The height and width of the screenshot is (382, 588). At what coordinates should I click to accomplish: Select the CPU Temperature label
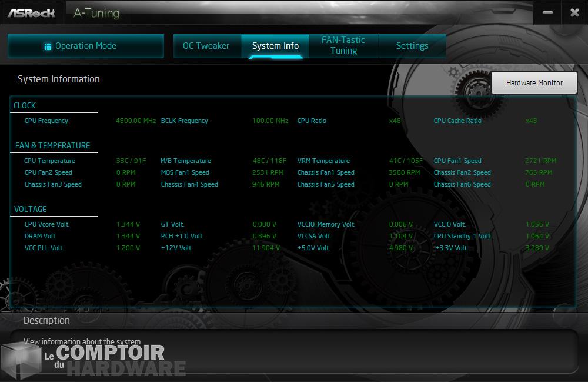(49, 161)
